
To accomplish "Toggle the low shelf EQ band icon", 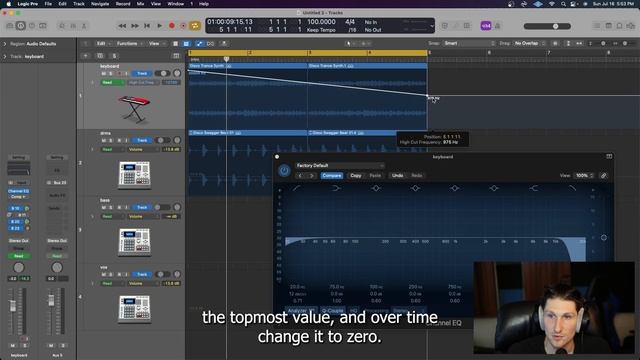I will [336, 188].
